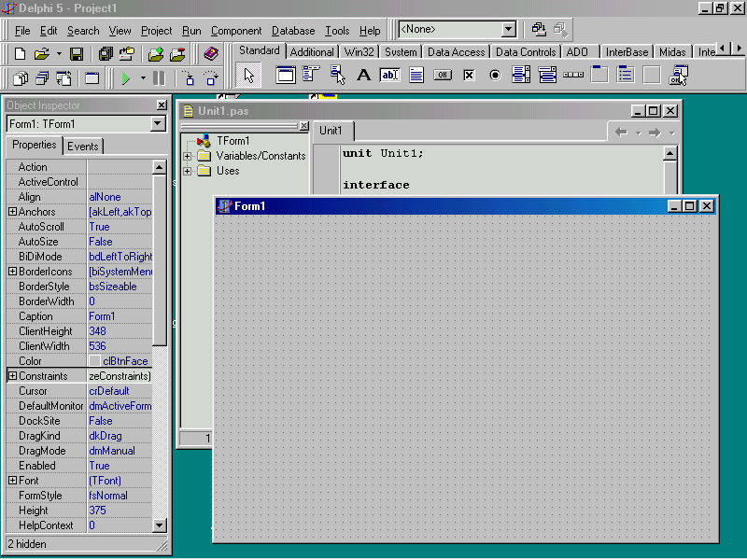
Task: Expand the BorderIcons property
Action: 12,272
